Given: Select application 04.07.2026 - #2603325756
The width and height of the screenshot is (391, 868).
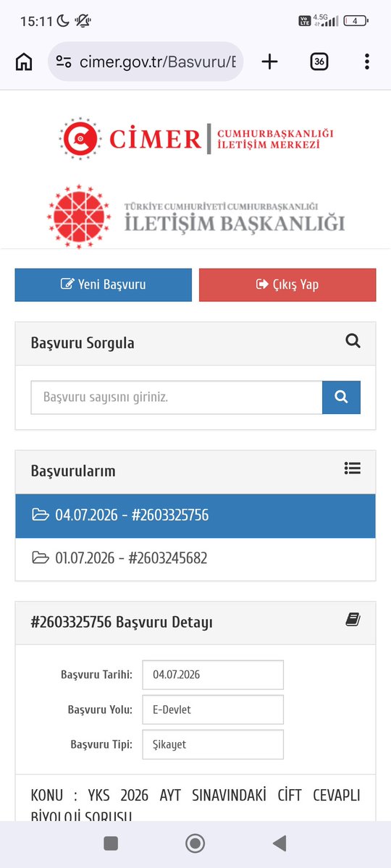Looking at the screenshot, I should 195,515.
